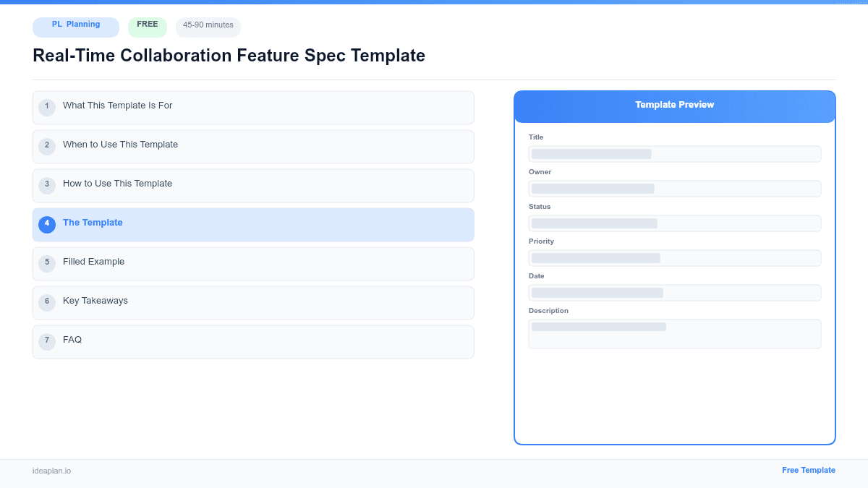The width and height of the screenshot is (868, 488).
Task: Click the Free Template link in footer
Action: coord(809,470)
